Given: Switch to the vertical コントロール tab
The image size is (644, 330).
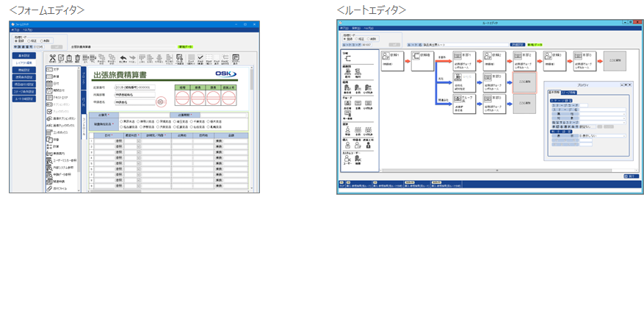Looking at the screenshot, I should click(83, 126).
